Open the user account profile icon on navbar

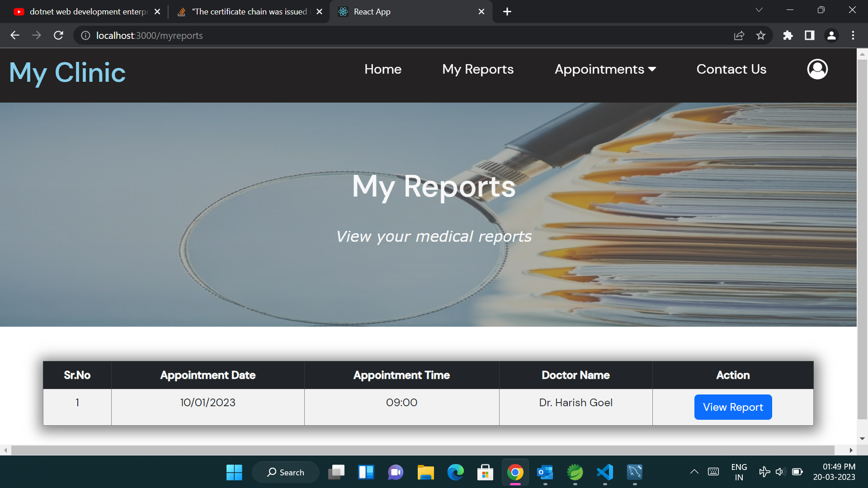click(817, 69)
